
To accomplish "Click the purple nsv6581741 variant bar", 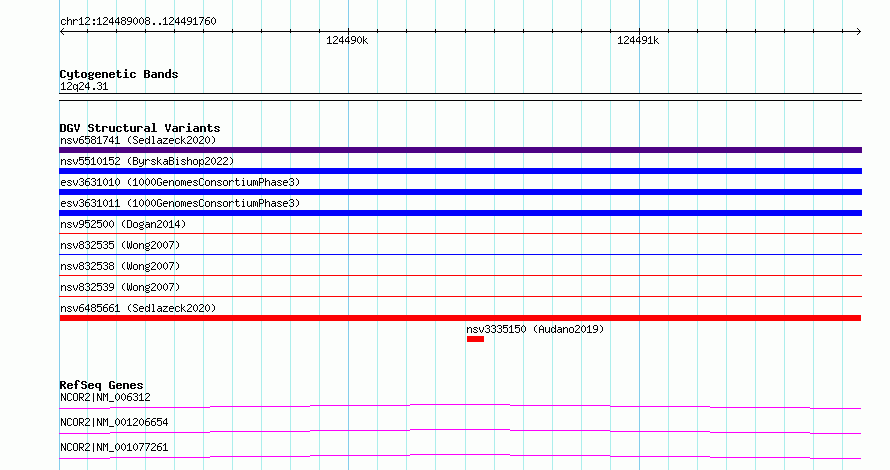I will 460,150.
